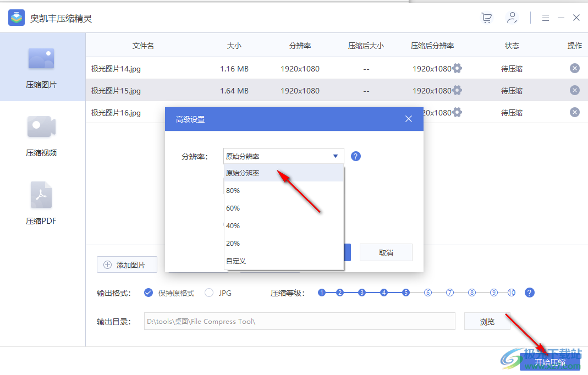Viewport: 588px width, 375px height.
Task: Open resolution settings gear for 极光图片14.jpg
Action: coord(457,68)
